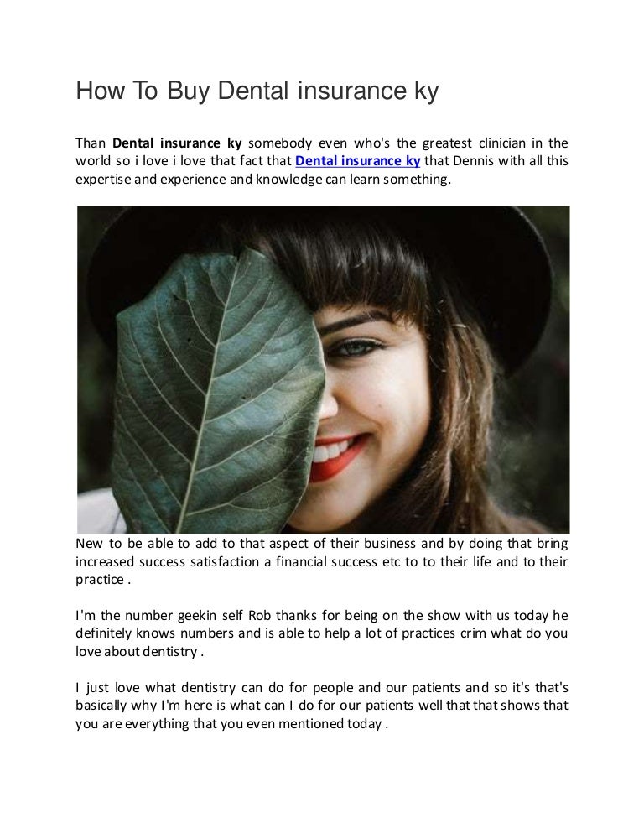The image size is (644, 834).
Task: Click the first paragraph's opening word "Than"
Action: tap(91, 143)
